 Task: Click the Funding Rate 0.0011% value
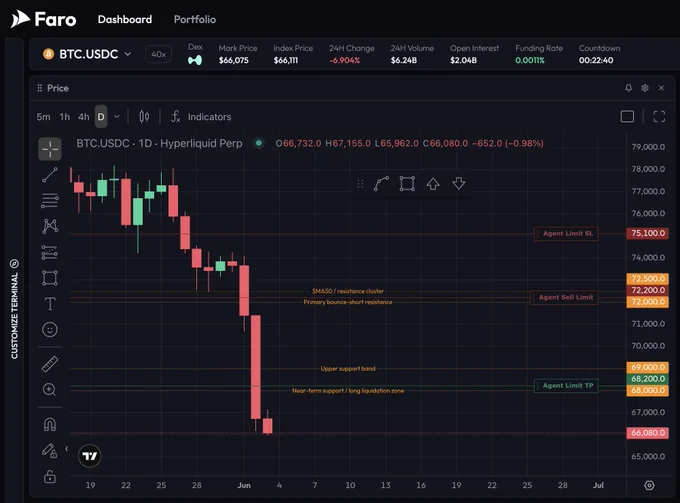point(530,60)
